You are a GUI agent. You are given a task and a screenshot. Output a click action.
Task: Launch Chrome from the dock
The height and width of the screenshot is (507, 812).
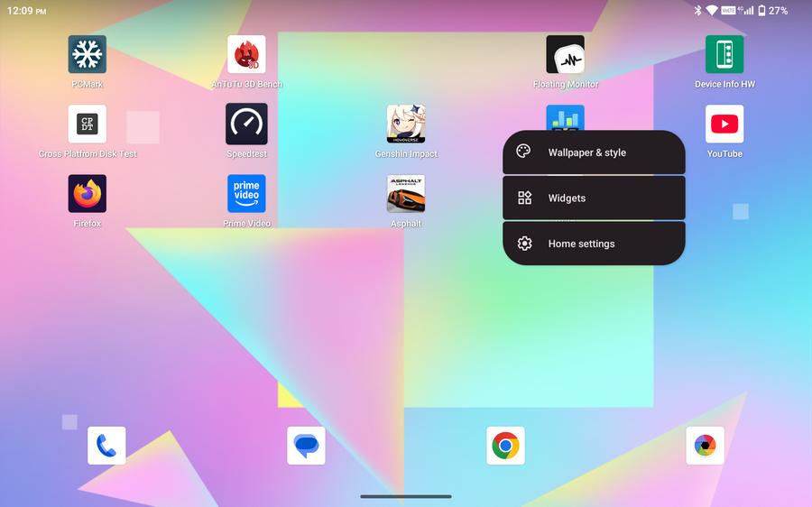coord(505,446)
